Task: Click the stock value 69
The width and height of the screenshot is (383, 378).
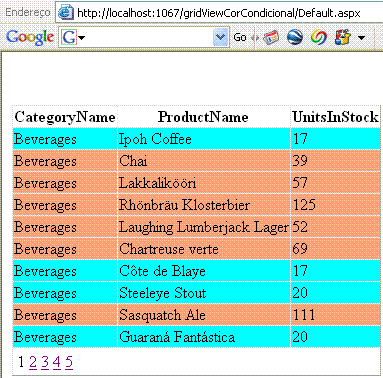Action: pos(300,249)
